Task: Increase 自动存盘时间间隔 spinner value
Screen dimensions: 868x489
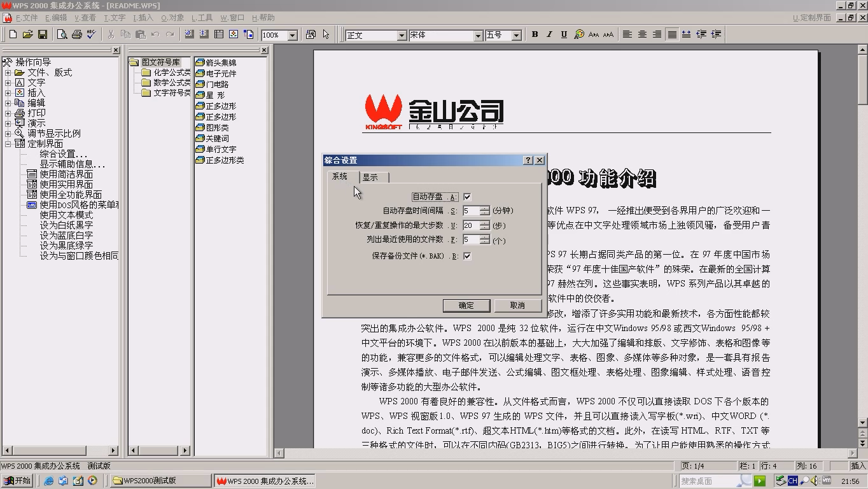Action: tap(485, 208)
